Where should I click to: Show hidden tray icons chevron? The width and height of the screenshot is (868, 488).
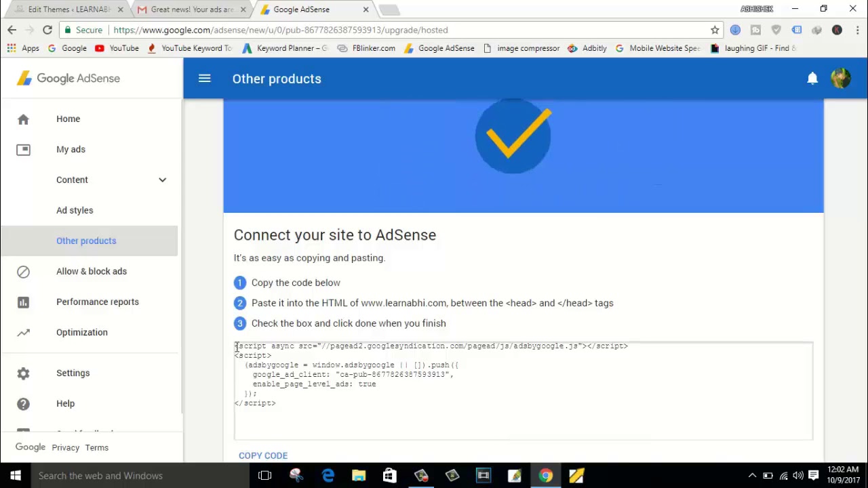tap(752, 476)
